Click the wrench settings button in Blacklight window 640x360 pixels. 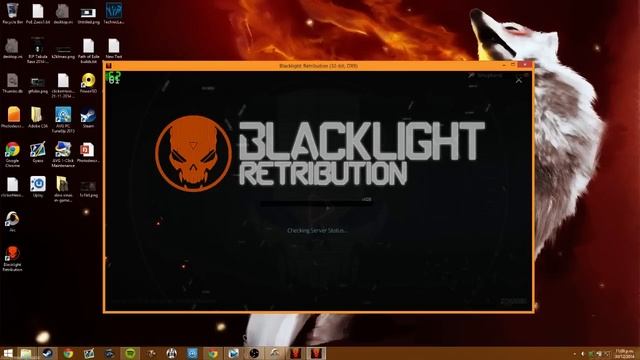(x=472, y=76)
